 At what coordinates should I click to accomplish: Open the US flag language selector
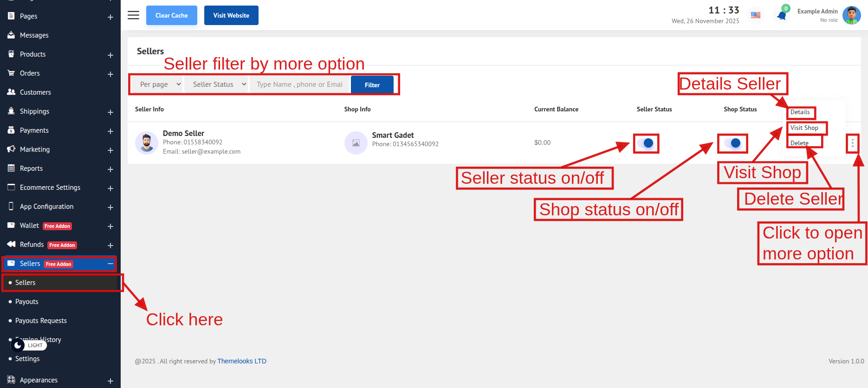[756, 15]
